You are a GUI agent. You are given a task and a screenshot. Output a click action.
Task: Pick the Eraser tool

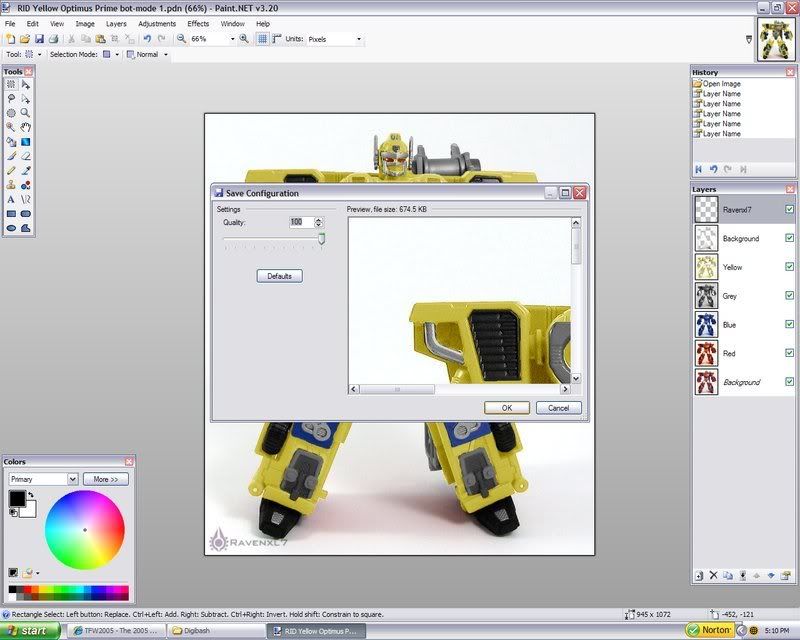(26, 156)
